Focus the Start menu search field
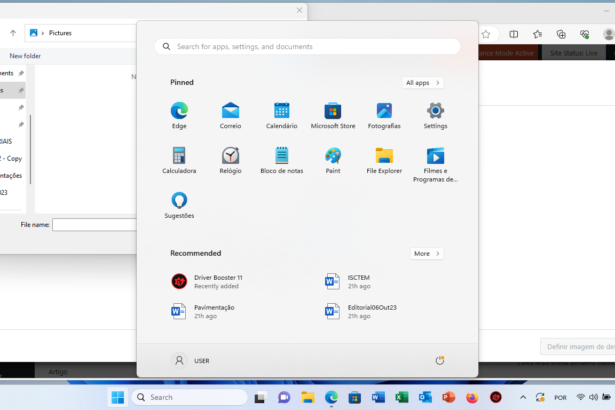The image size is (615, 410). [308, 47]
